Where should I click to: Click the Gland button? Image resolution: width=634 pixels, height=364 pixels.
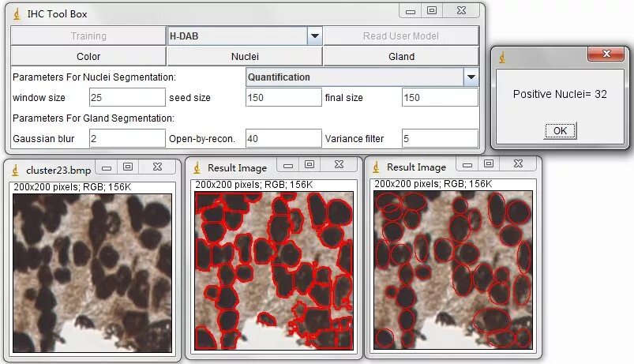401,57
